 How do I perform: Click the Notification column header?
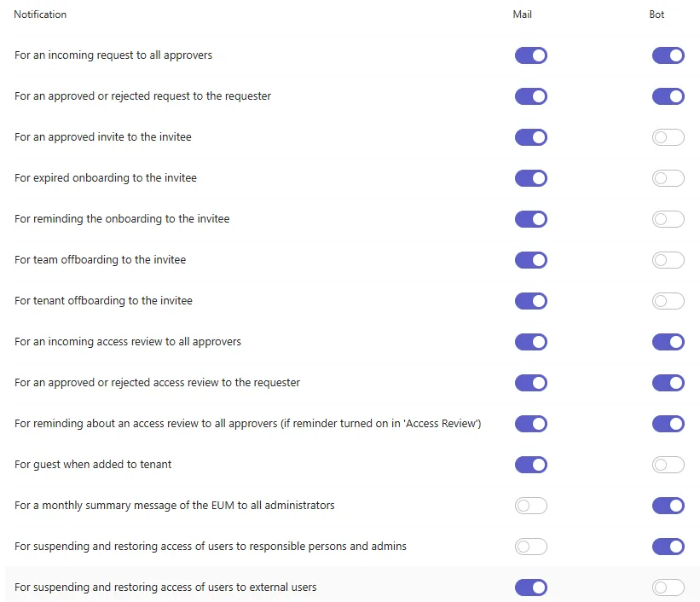point(40,14)
